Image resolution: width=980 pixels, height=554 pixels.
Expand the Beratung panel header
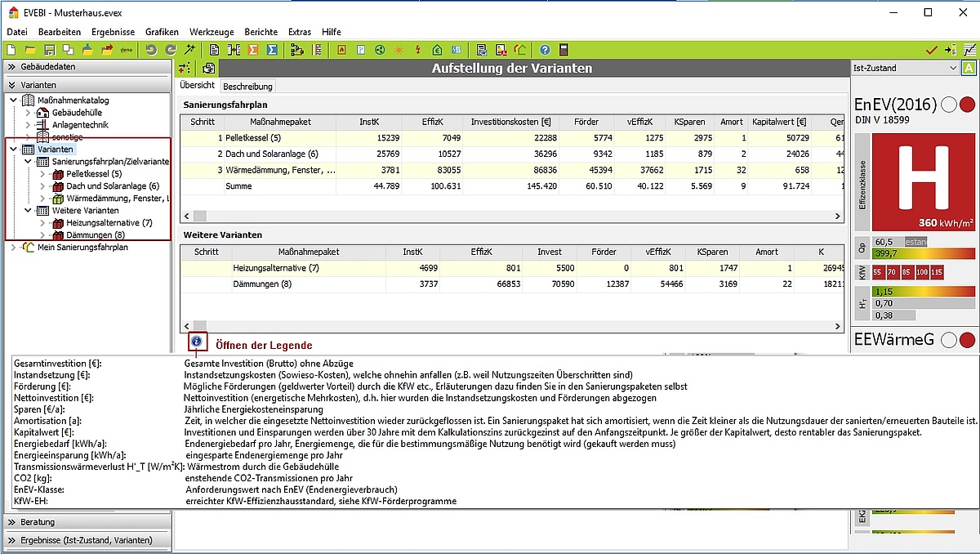[x=86, y=521]
